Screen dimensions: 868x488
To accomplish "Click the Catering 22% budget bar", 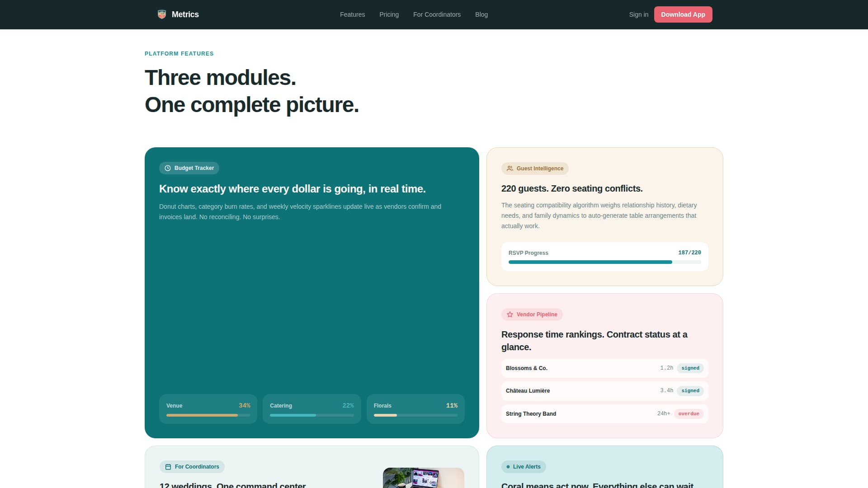I will coord(312,415).
